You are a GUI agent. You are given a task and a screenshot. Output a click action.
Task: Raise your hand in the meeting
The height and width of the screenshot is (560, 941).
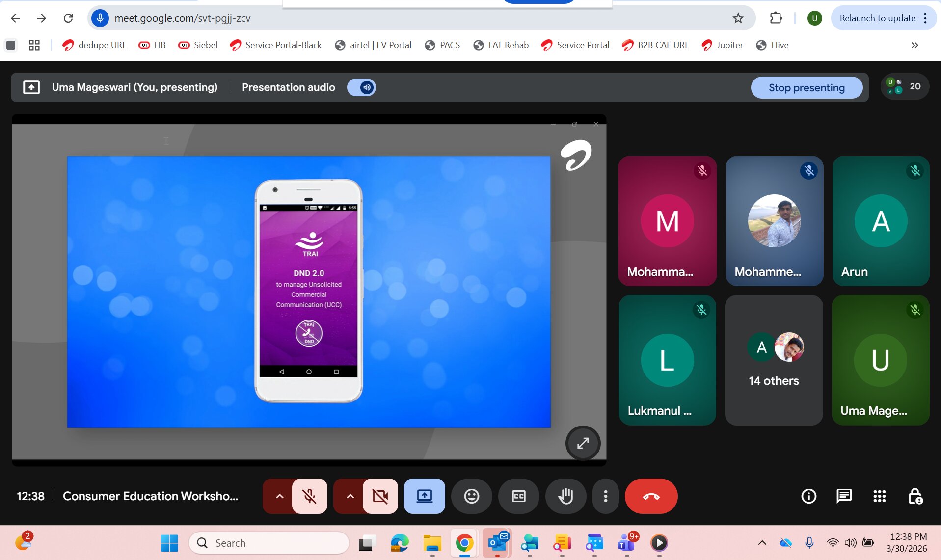click(x=565, y=496)
